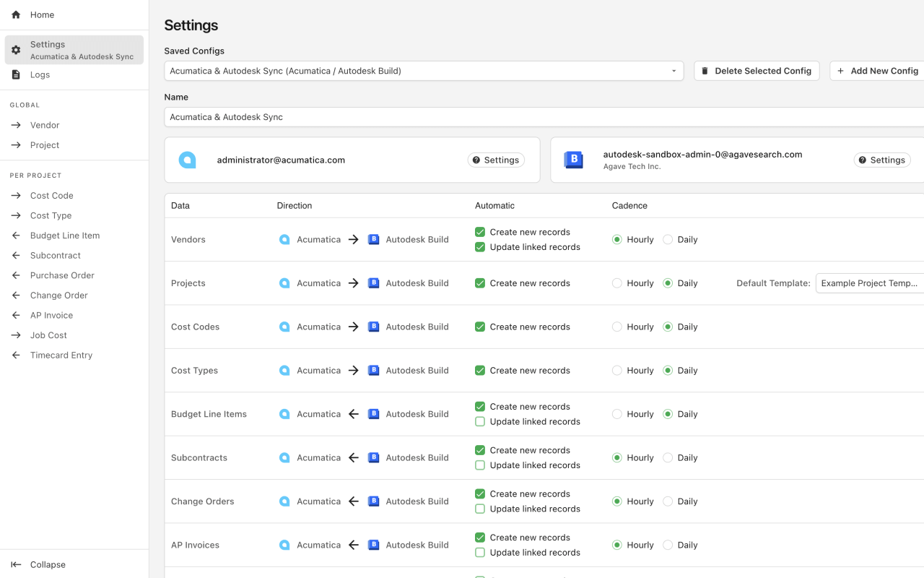Select Hourly cadence for Projects

[x=617, y=283]
